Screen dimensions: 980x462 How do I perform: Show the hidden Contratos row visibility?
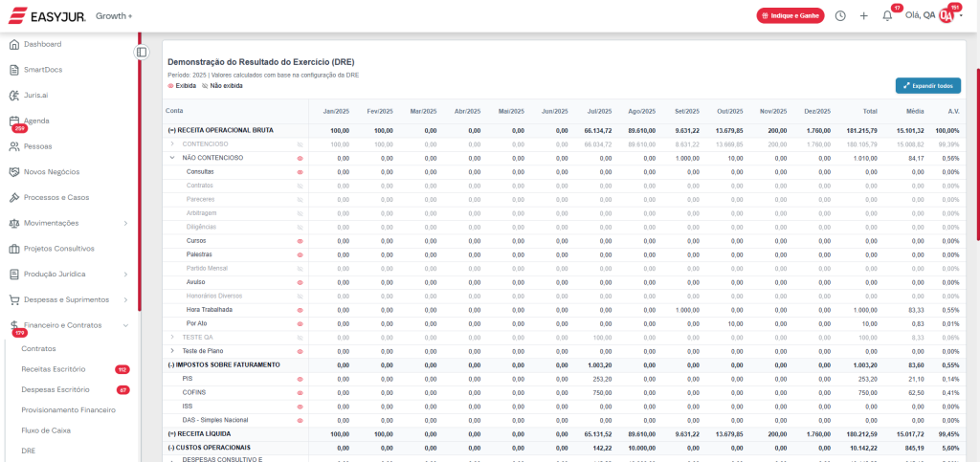(300, 186)
